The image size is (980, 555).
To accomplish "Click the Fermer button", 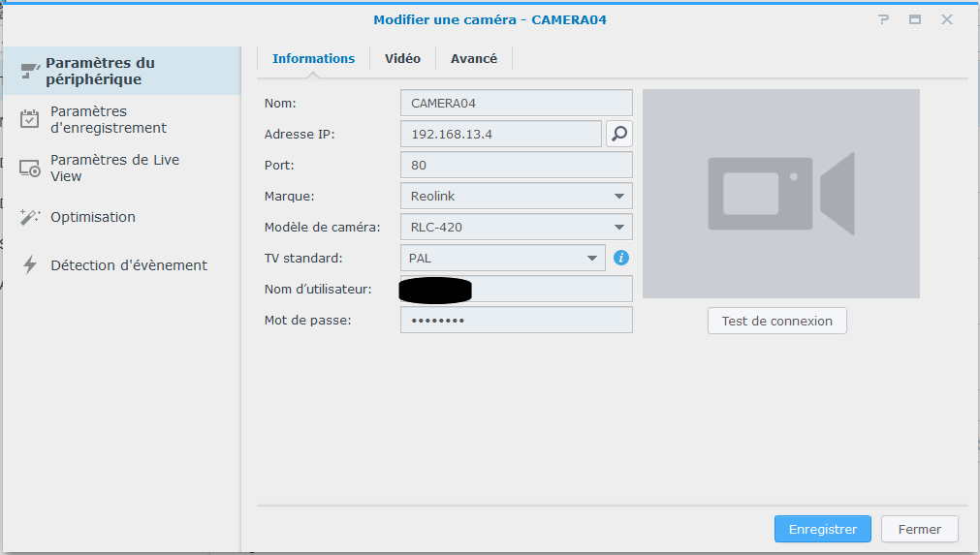I will 919,529.
